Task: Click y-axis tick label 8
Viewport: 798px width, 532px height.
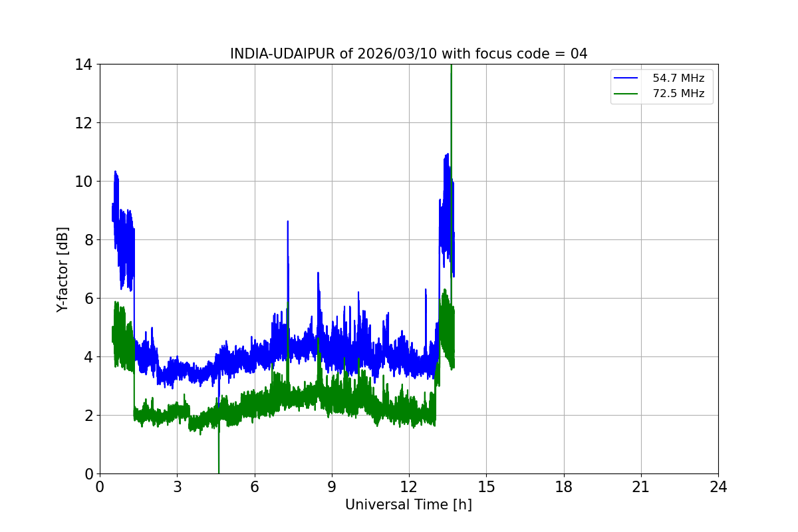Action: coord(88,240)
